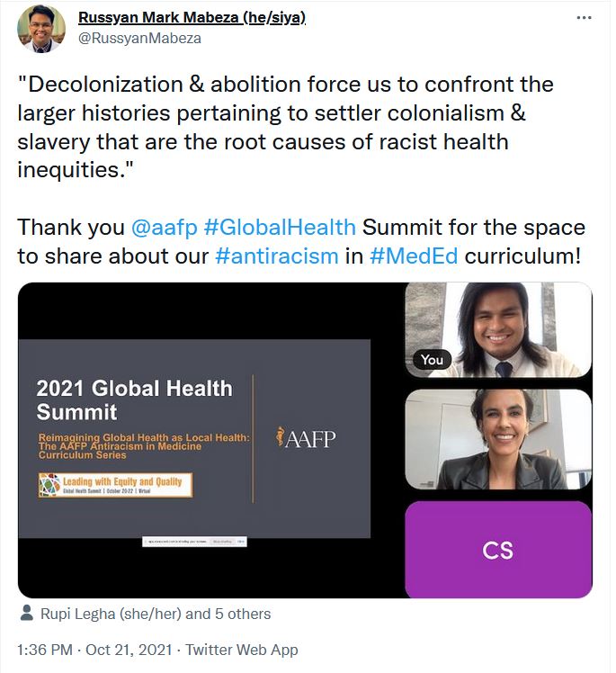The image size is (616, 673).
Task: Open the #antiracism hashtag
Action: 277,256
